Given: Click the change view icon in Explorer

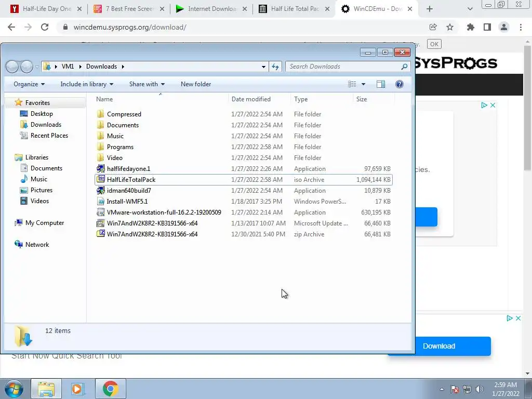Looking at the screenshot, I should click(352, 84).
